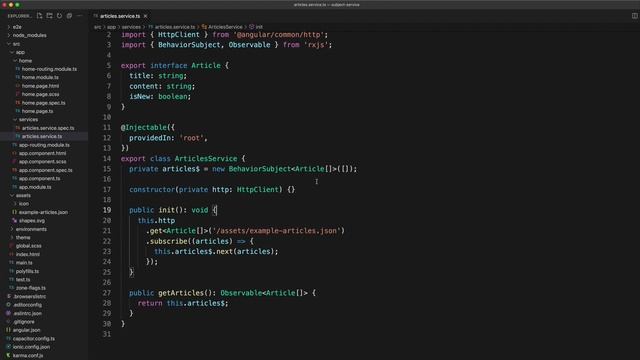Viewport: 640px width, 360px height.
Task: Click '/assets/example-articles.json' string in code
Action: pyautogui.click(x=276, y=231)
